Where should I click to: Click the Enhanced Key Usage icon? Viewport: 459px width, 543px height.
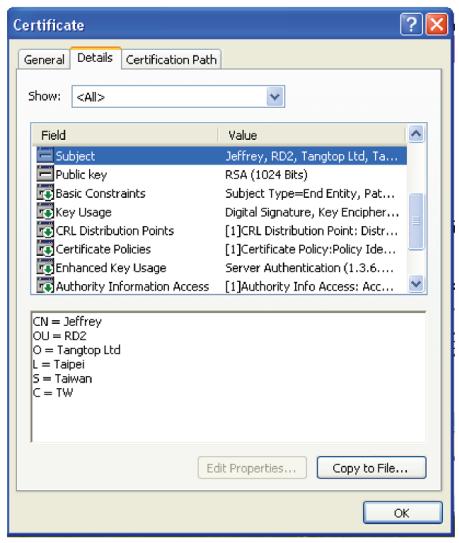click(45, 268)
